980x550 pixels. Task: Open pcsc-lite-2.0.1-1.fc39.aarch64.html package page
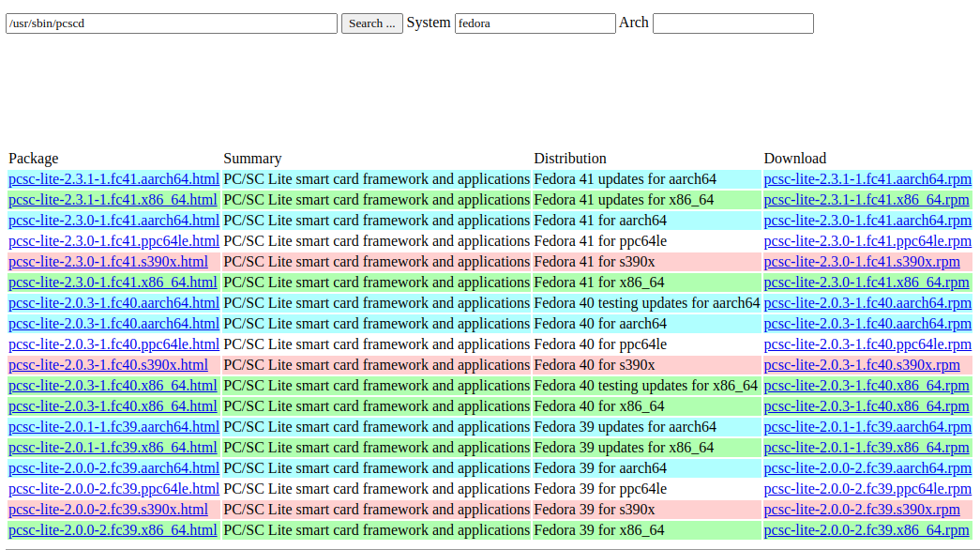113,427
